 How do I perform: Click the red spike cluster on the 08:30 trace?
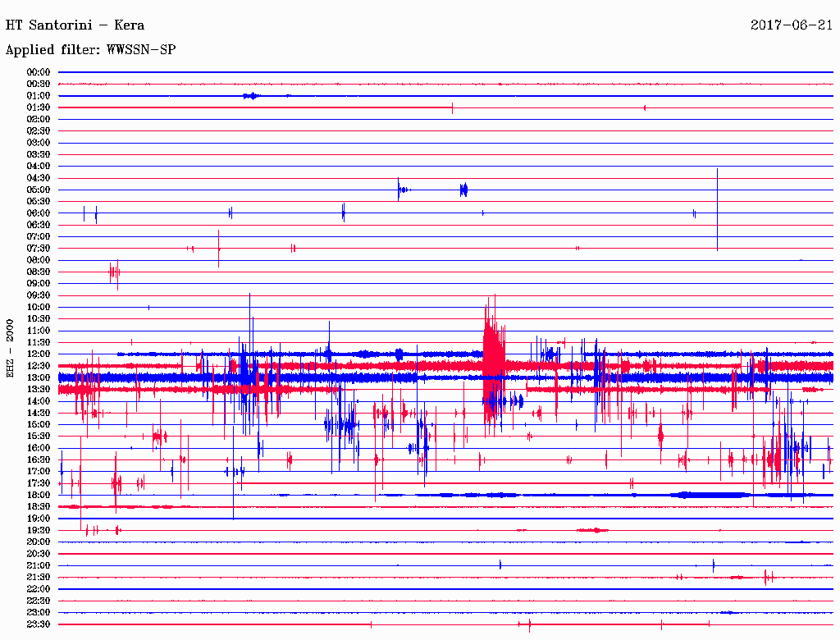pyautogui.click(x=114, y=273)
